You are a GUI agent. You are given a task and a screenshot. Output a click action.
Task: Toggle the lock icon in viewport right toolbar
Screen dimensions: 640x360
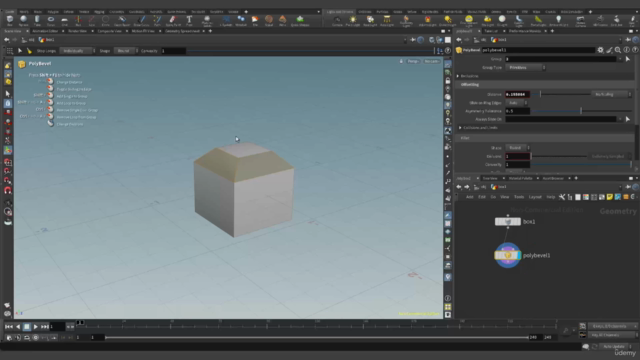[448, 81]
